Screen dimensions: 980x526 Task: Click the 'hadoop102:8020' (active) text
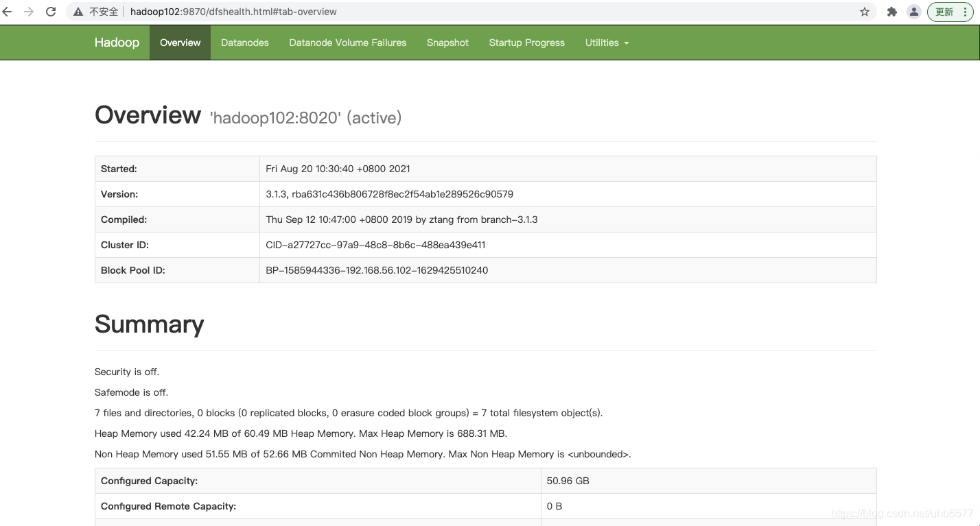pos(305,118)
